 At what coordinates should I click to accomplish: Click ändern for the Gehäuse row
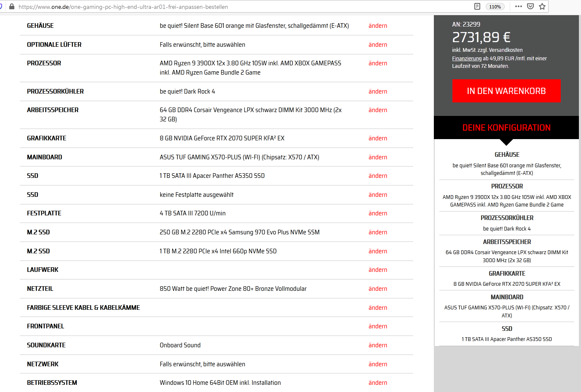pos(378,26)
